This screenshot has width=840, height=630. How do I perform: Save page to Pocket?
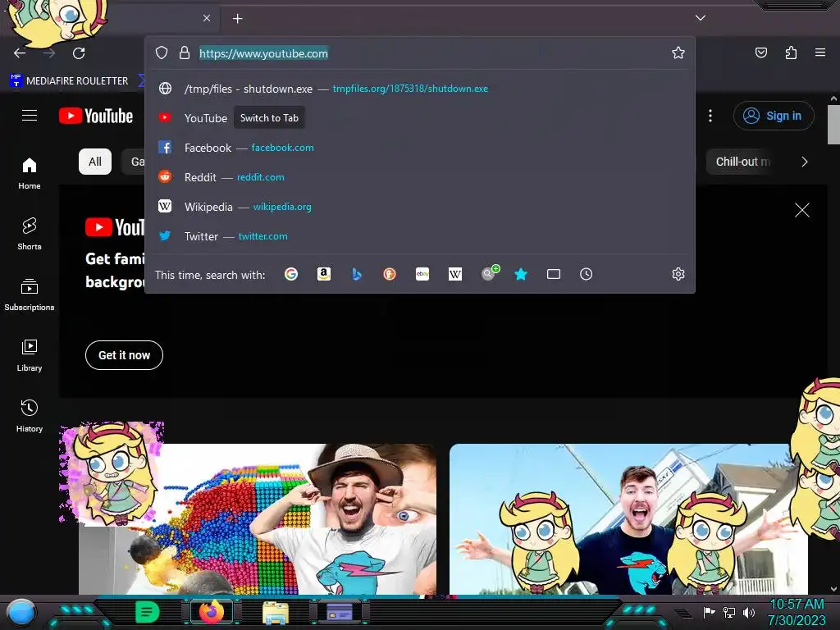(x=761, y=52)
